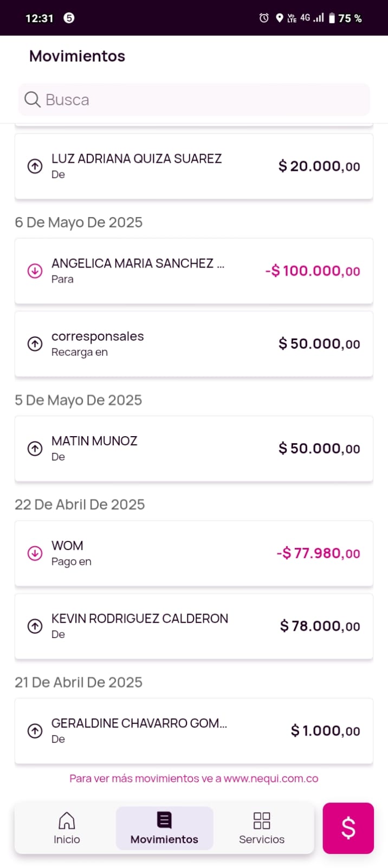Tap the arrow icon next to Matin Munoz
388x868 pixels.
[35, 448]
